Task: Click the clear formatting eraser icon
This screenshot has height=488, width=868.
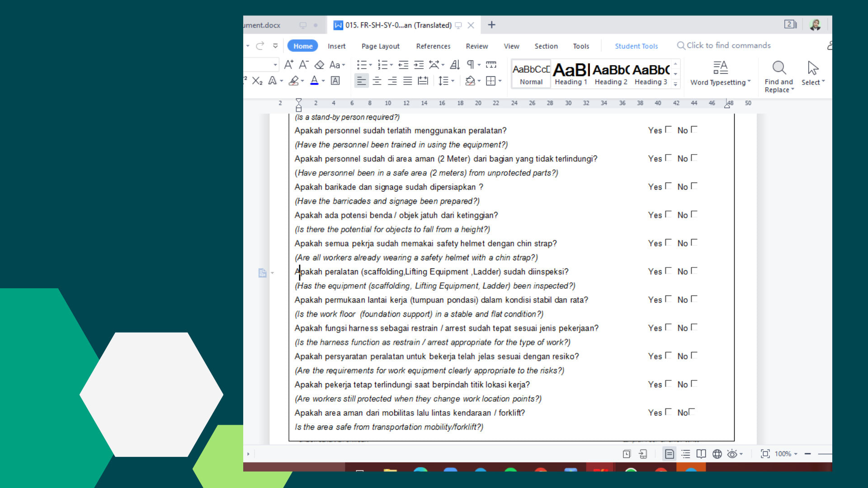Action: pyautogui.click(x=319, y=65)
